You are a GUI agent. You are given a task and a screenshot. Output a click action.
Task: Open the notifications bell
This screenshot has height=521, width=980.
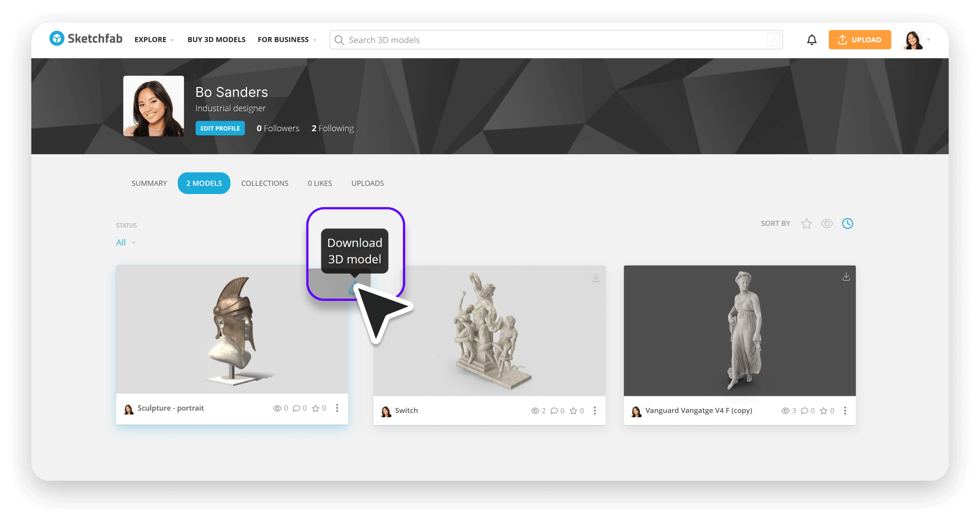[811, 40]
